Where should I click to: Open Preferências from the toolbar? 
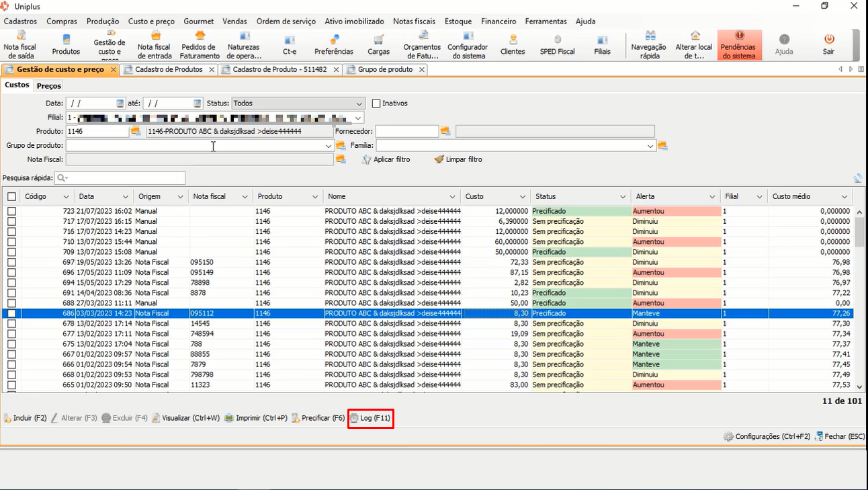334,44
